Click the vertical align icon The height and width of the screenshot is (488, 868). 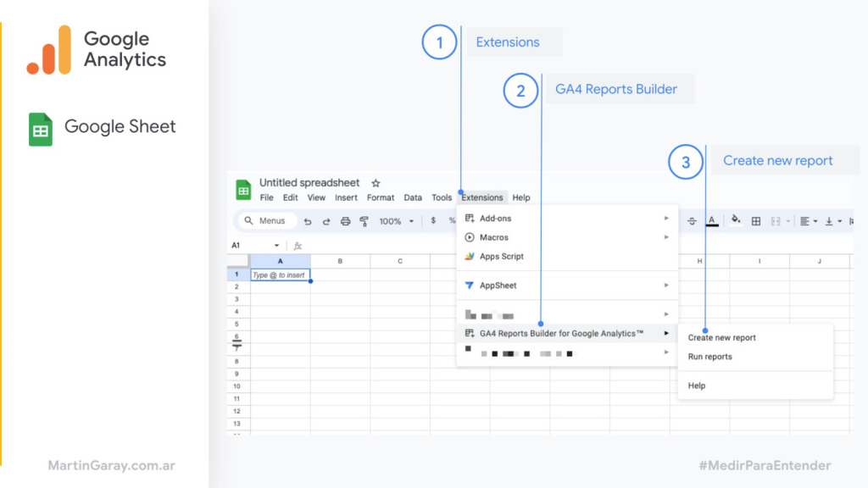pyautogui.click(x=829, y=221)
